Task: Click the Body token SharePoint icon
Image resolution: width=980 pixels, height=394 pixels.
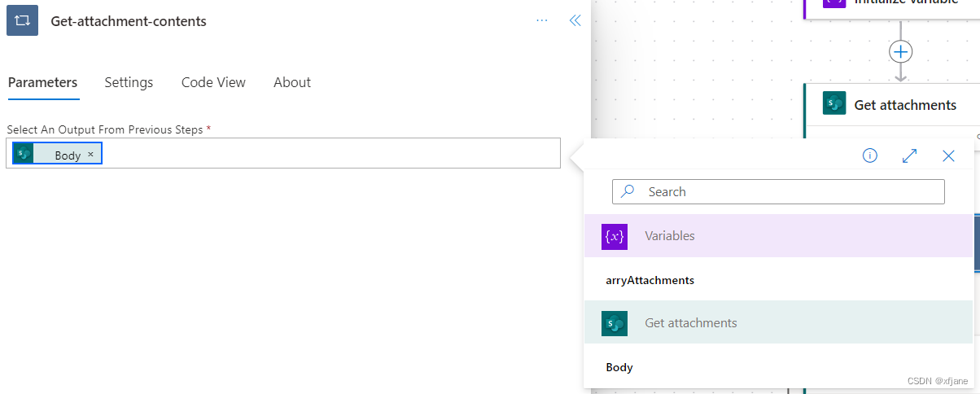Action: click(24, 153)
